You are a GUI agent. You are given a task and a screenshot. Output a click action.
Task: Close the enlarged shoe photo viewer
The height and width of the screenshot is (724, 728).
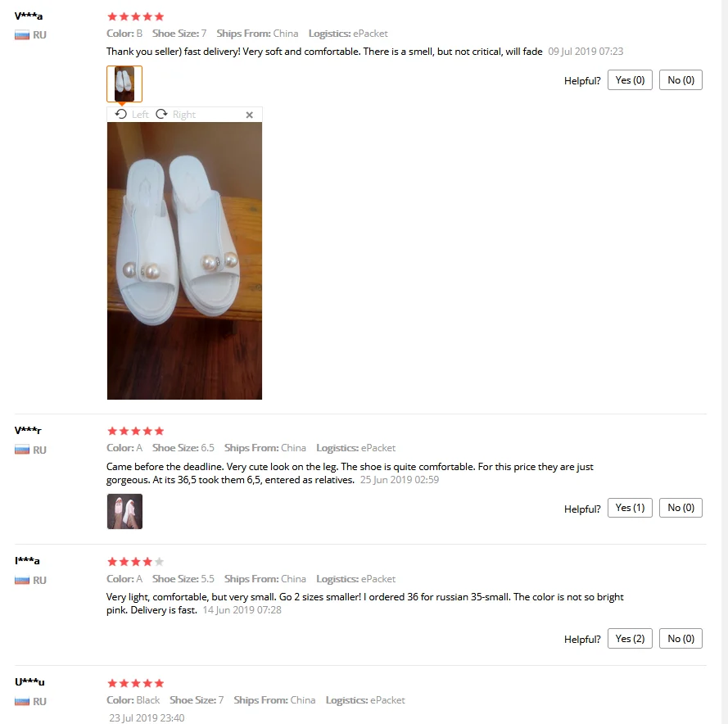(249, 115)
